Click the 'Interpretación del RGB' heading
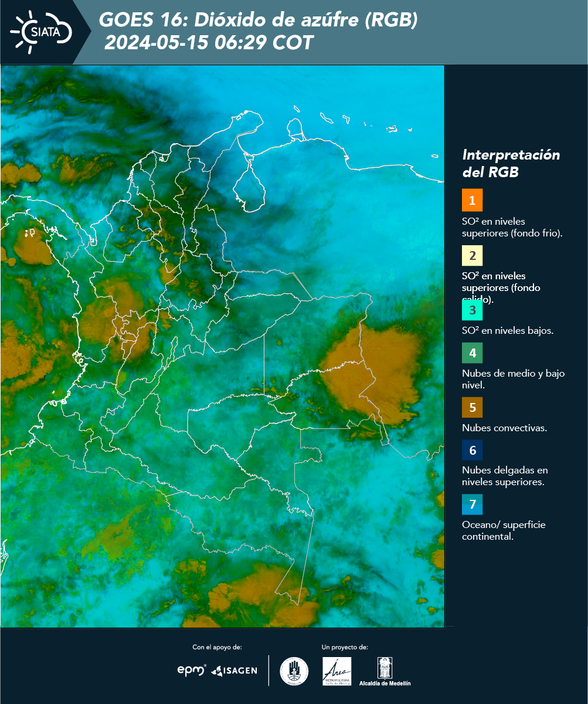Image resolution: width=588 pixels, height=704 pixels. 511,164
